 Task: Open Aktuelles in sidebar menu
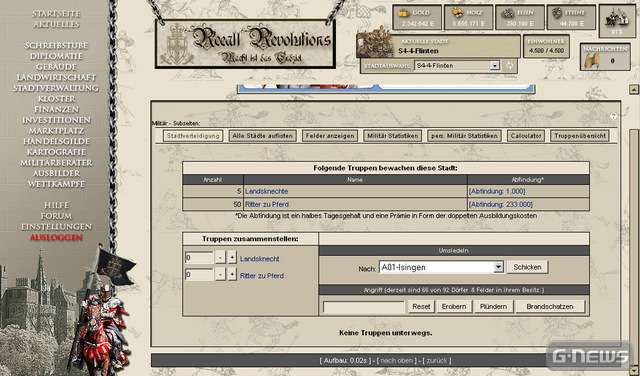(56, 24)
